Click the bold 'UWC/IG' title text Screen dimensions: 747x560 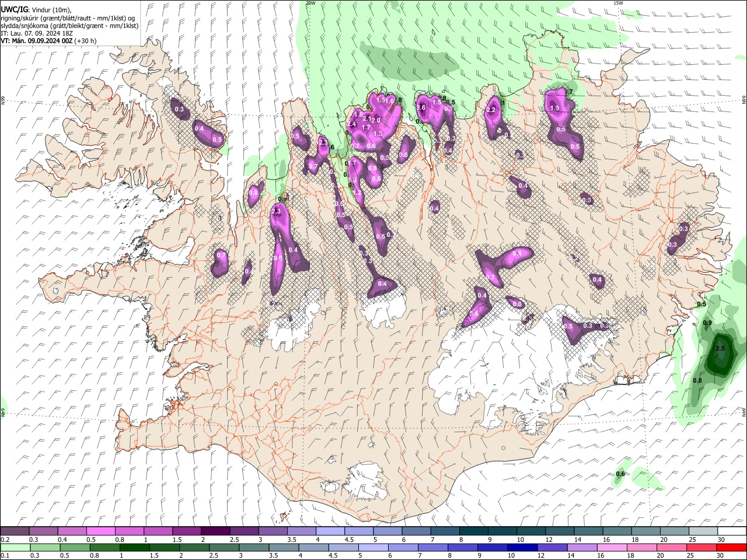point(13,10)
